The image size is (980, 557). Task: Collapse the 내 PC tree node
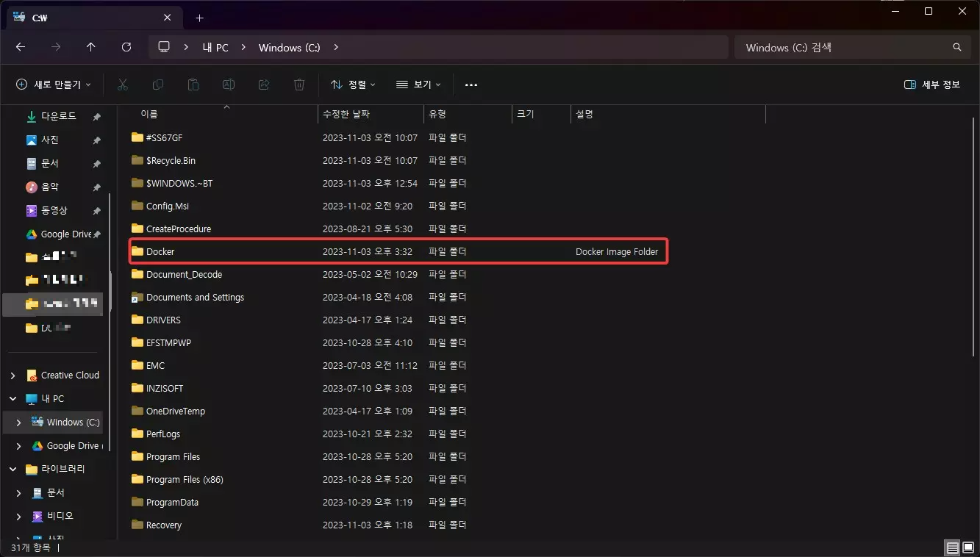pos(12,399)
